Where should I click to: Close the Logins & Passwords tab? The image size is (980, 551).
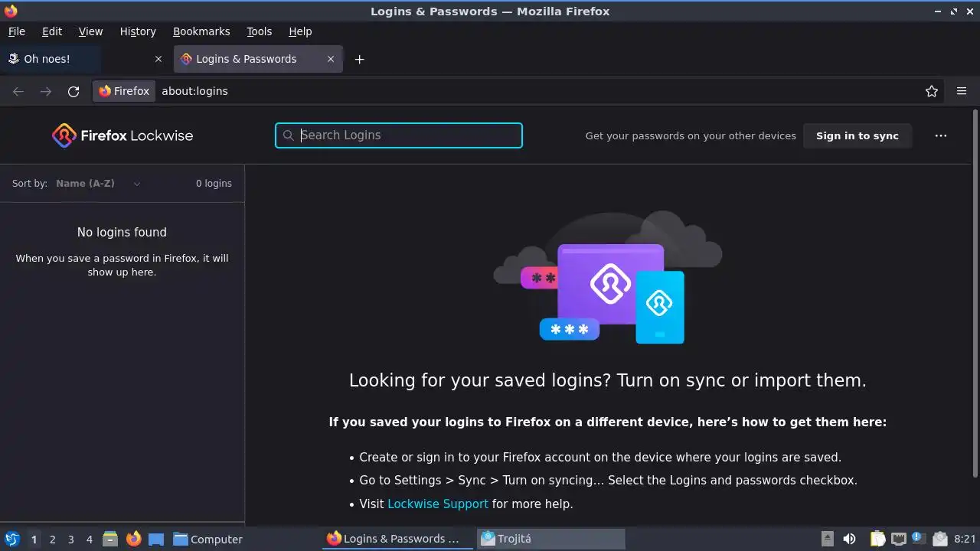[331, 59]
